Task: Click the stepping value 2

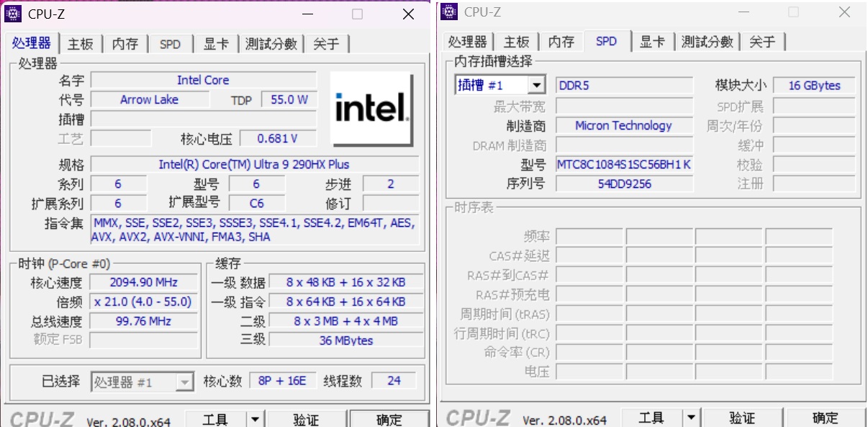Action: (x=391, y=184)
